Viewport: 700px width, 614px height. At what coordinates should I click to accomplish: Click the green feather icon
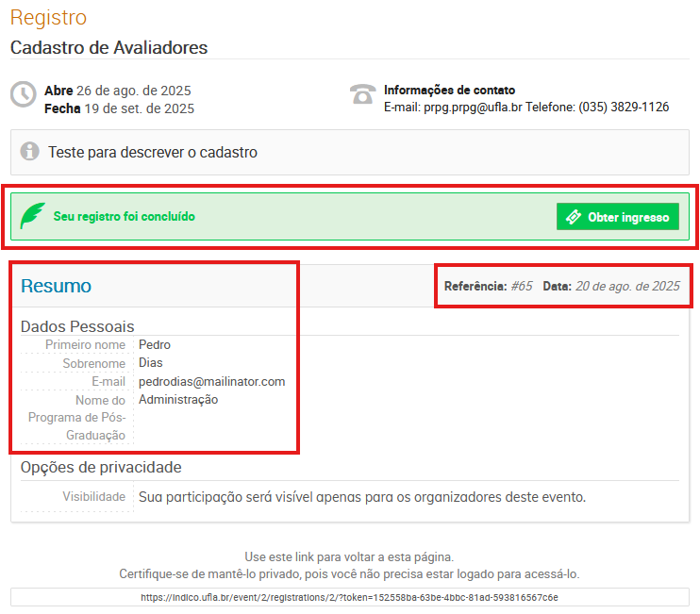click(33, 216)
